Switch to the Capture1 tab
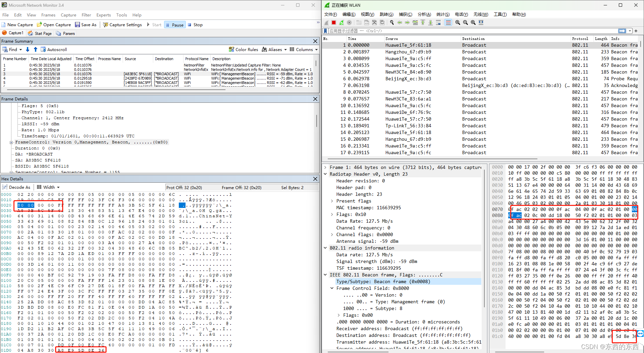This screenshot has height=353, width=644. tap(13, 33)
